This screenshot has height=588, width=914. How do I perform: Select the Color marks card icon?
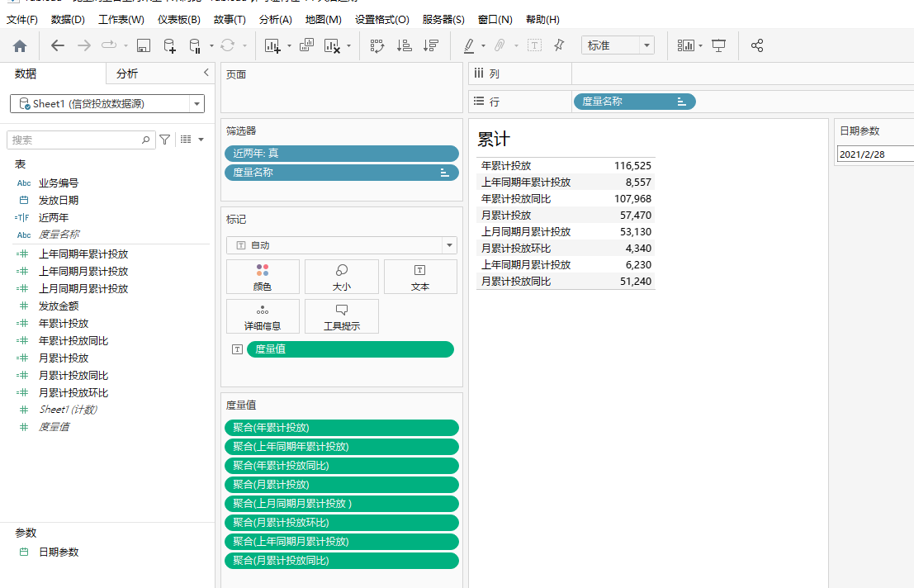point(262,277)
